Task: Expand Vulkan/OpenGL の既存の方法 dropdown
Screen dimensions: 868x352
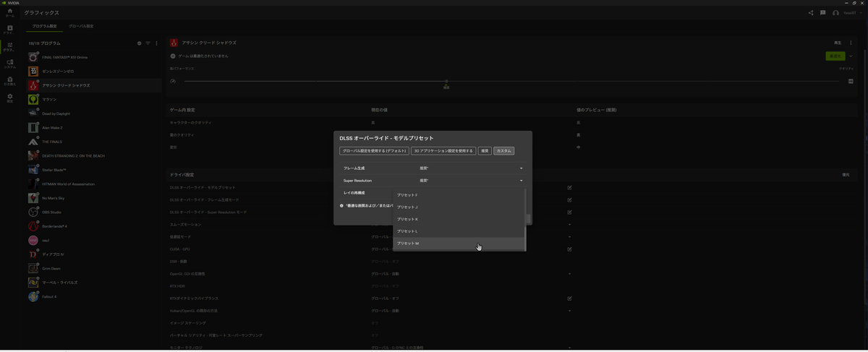Action: pyautogui.click(x=569, y=311)
